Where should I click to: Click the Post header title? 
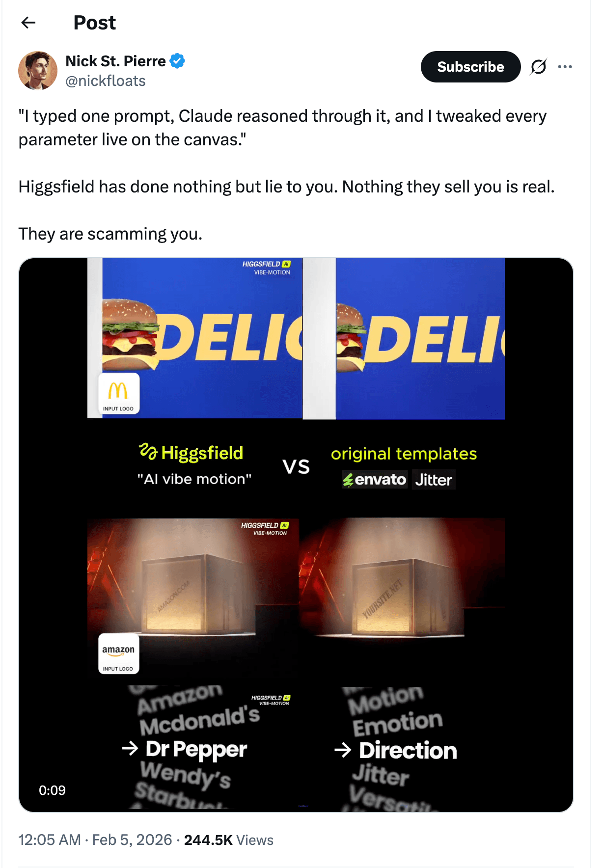click(x=95, y=23)
